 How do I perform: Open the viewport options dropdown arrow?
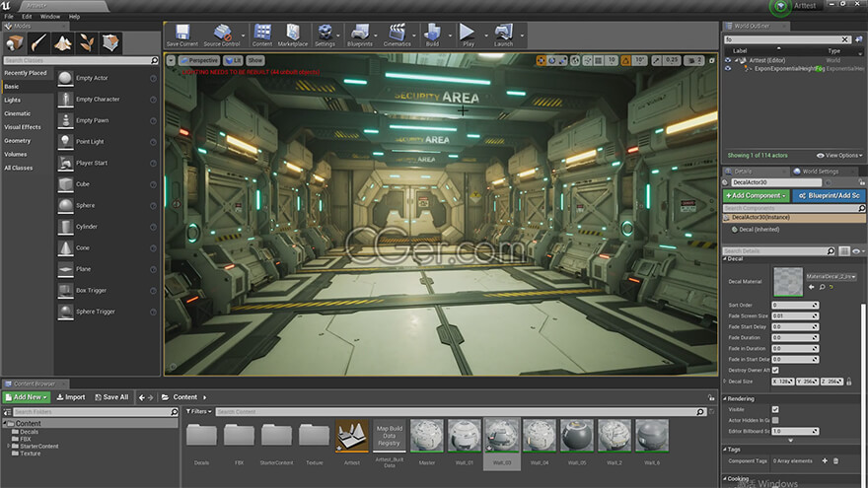(x=171, y=60)
